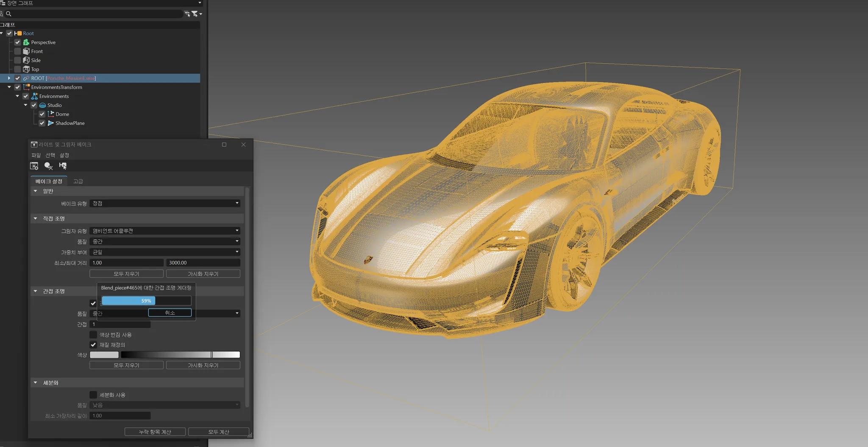Collapse the Studio tree node
This screenshot has height=447, width=868.
(x=25, y=105)
